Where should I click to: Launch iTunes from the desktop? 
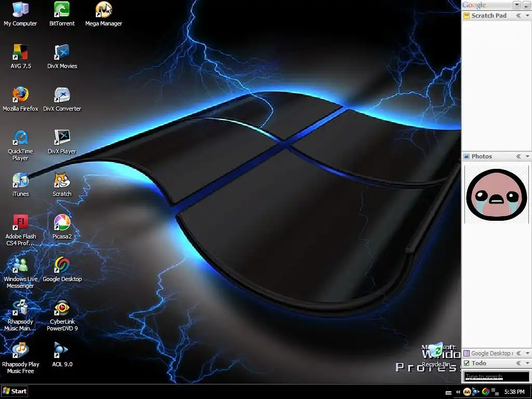point(20,185)
